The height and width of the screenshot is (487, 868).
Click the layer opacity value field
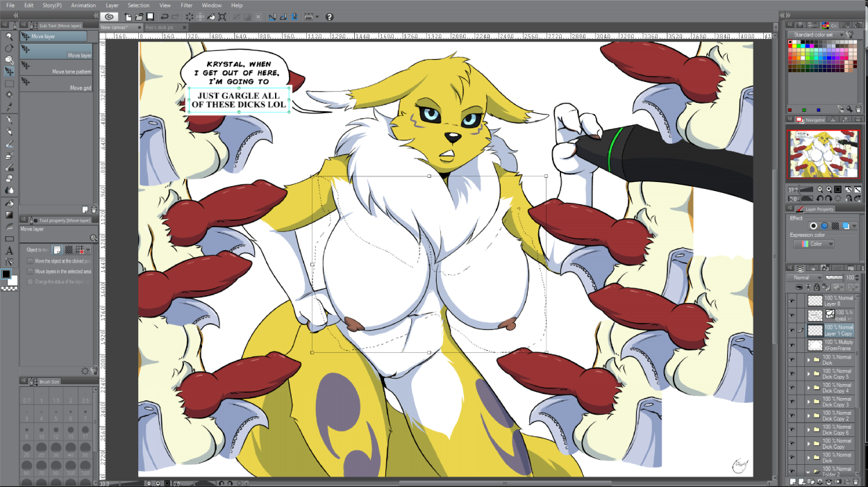(x=851, y=277)
